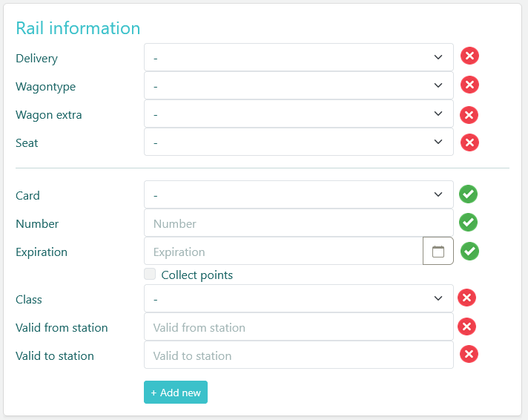Click the red X icon beside Wagon extra
This screenshot has height=420, width=528.
[x=469, y=115]
